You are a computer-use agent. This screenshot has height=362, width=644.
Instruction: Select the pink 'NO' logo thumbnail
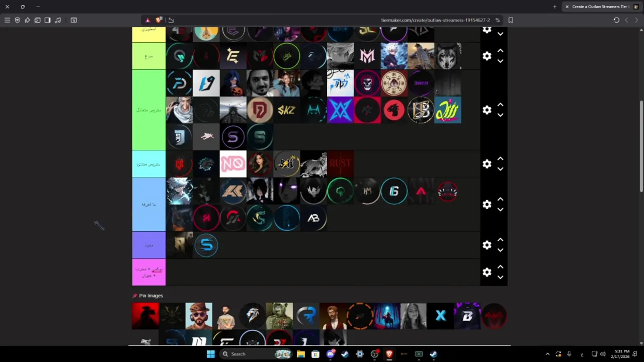pos(233,164)
